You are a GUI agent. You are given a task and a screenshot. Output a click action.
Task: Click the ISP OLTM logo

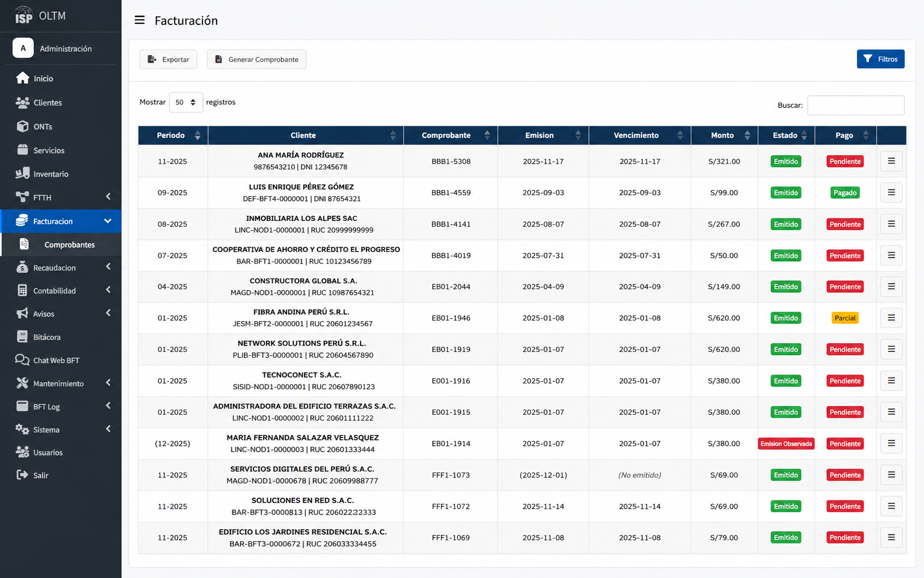coord(41,16)
